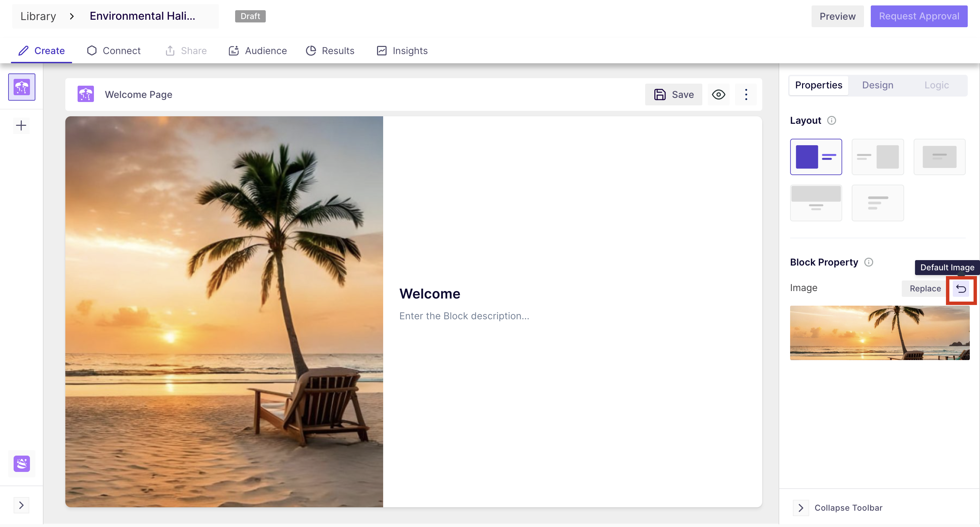Image resolution: width=980 pixels, height=527 pixels.
Task: Select the text-only layout option
Action: 878,203
